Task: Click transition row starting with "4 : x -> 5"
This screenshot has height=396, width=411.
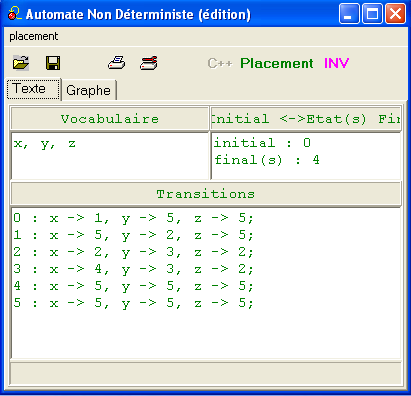Action: (133, 286)
